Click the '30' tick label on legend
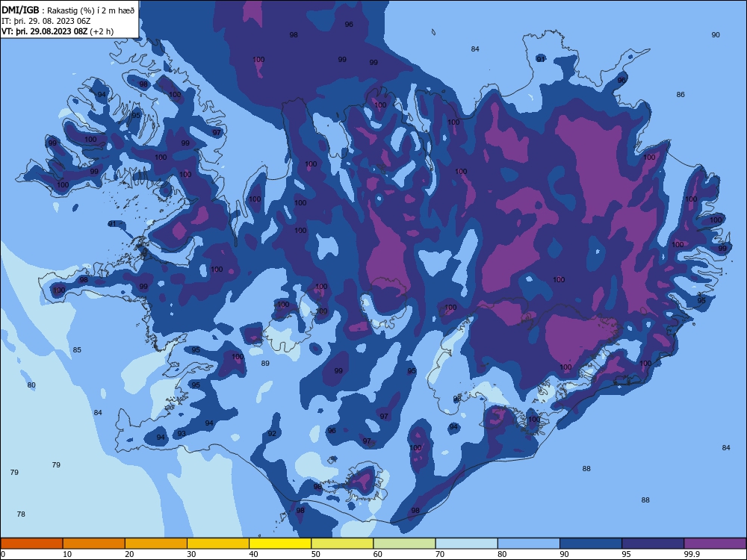 [191, 554]
